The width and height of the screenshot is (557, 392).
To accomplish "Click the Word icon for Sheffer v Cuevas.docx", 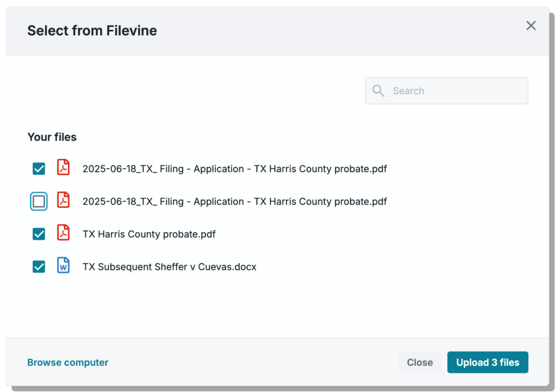I will pos(64,266).
